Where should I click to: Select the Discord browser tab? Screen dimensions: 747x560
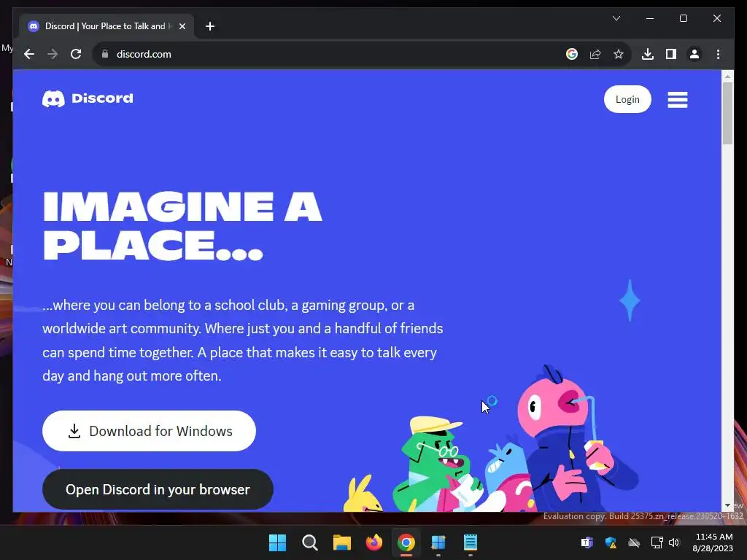tap(107, 26)
